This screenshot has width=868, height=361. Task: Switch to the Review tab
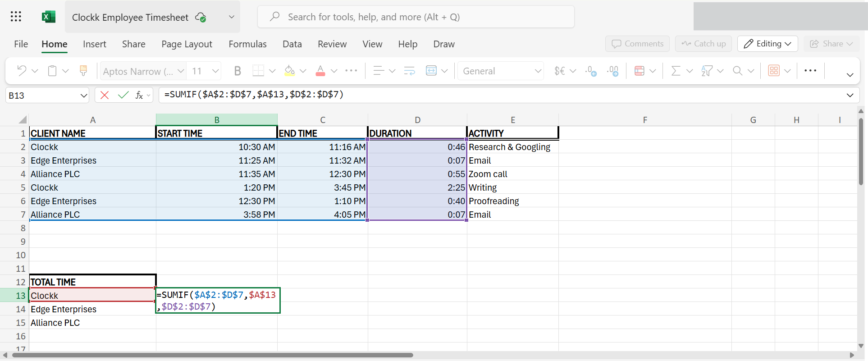coord(332,44)
